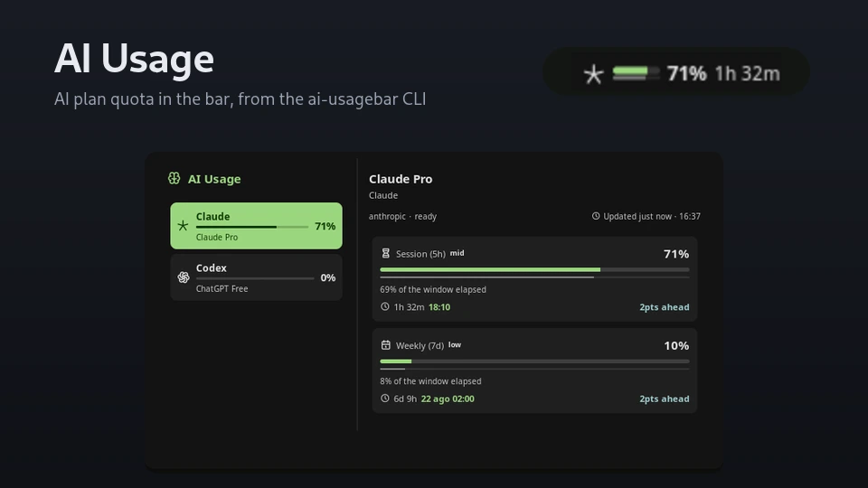Screen dimensions: 868x488
Task: Click the calendar icon for Weekly (7d)
Action: (386, 345)
